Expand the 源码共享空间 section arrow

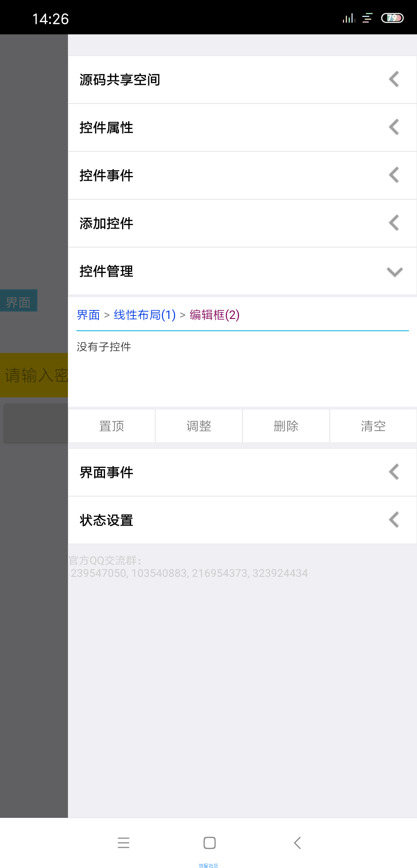394,80
